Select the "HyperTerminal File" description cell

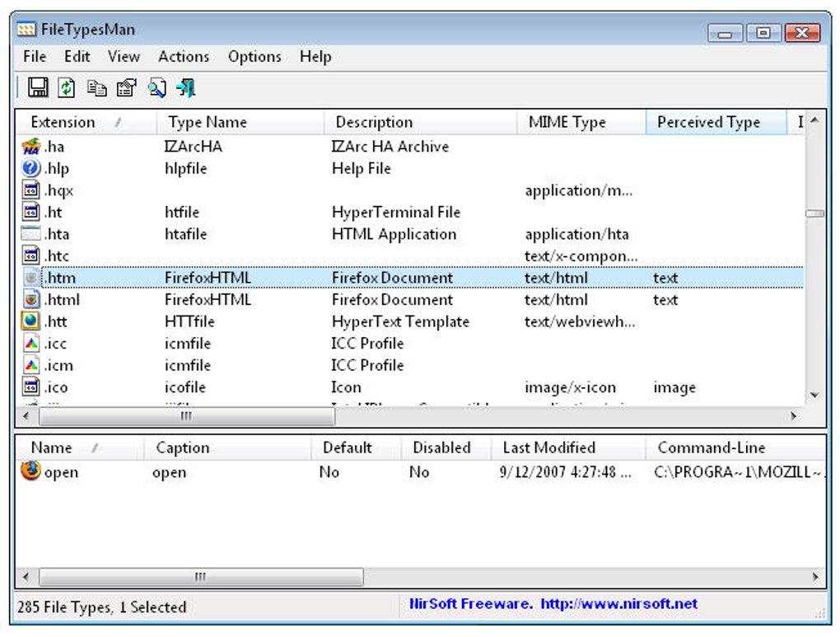[396, 213]
